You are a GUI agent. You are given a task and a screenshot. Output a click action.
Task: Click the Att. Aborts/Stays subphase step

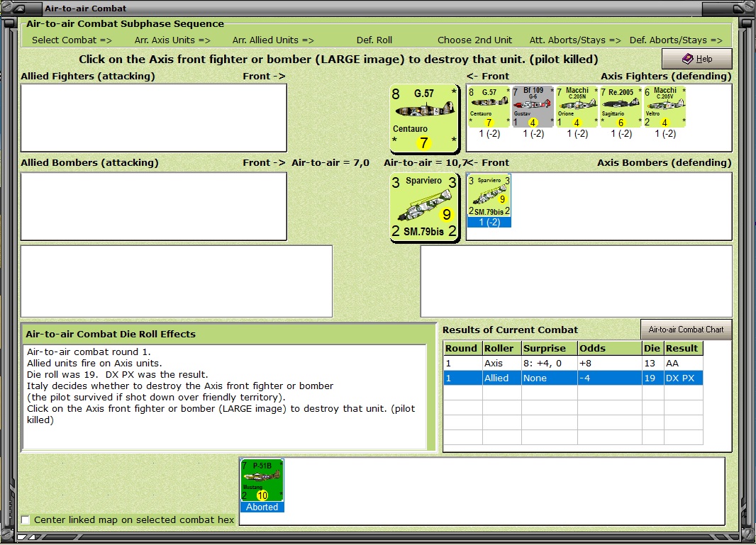pyautogui.click(x=575, y=40)
